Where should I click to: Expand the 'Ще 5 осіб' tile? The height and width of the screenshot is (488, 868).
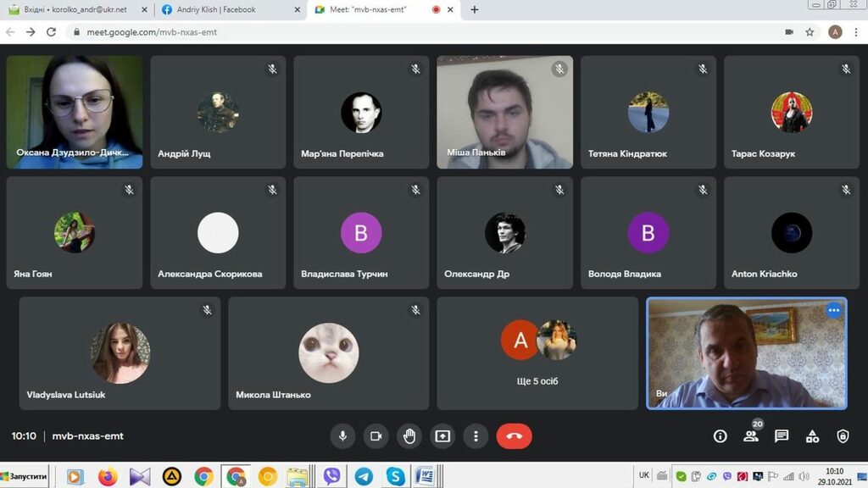point(537,353)
